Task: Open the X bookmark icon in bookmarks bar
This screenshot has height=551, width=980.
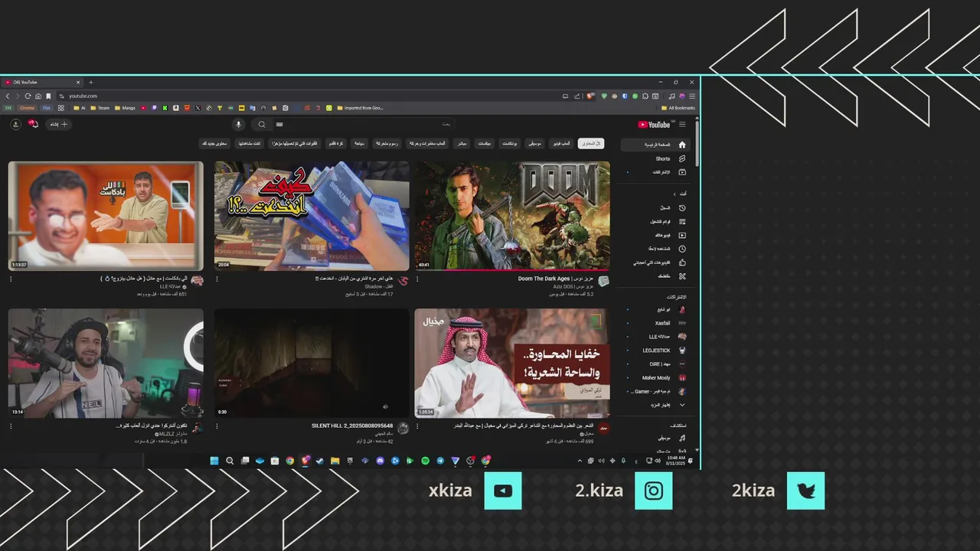Action: [198, 108]
